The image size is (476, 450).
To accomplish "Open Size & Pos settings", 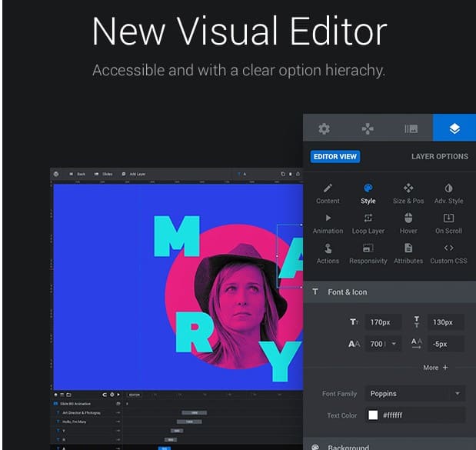I will coord(408,193).
